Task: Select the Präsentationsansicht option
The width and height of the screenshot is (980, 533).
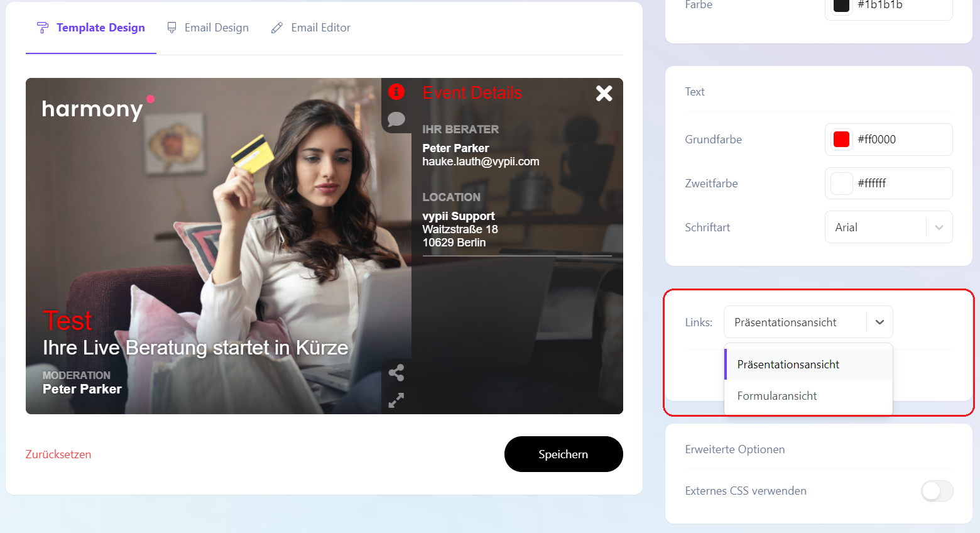Action: (808, 365)
